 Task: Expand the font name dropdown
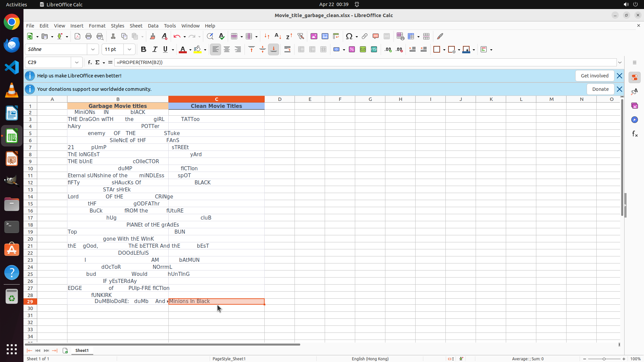tap(93, 50)
